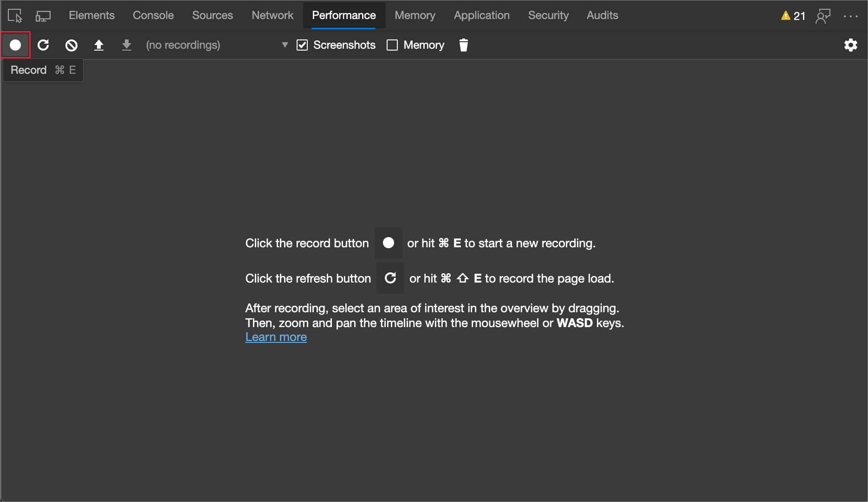868x502 pixels.
Task: Disable the Screenshots checkbox
Action: point(302,45)
